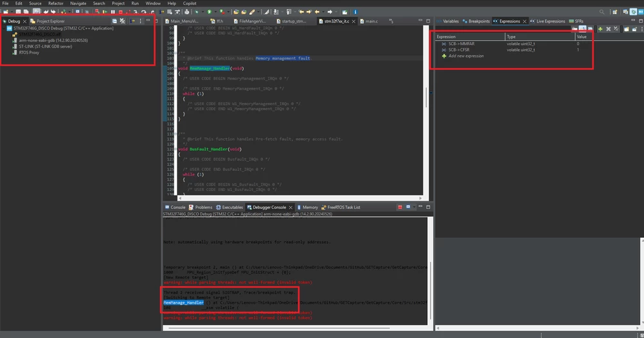The height and width of the screenshot is (338, 644).
Task: Select the SCB->CFSR expression row
Action: (514, 50)
